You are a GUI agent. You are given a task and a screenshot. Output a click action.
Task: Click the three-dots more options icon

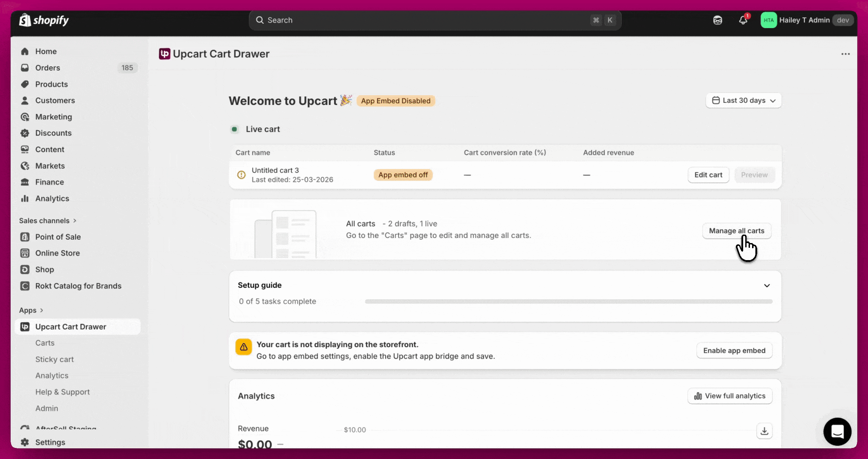point(845,54)
